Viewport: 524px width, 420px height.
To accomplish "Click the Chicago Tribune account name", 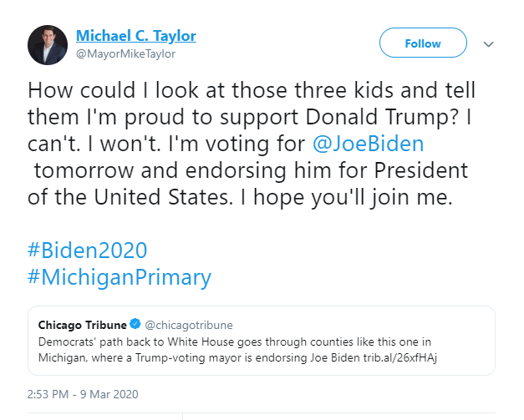I will 82,325.
